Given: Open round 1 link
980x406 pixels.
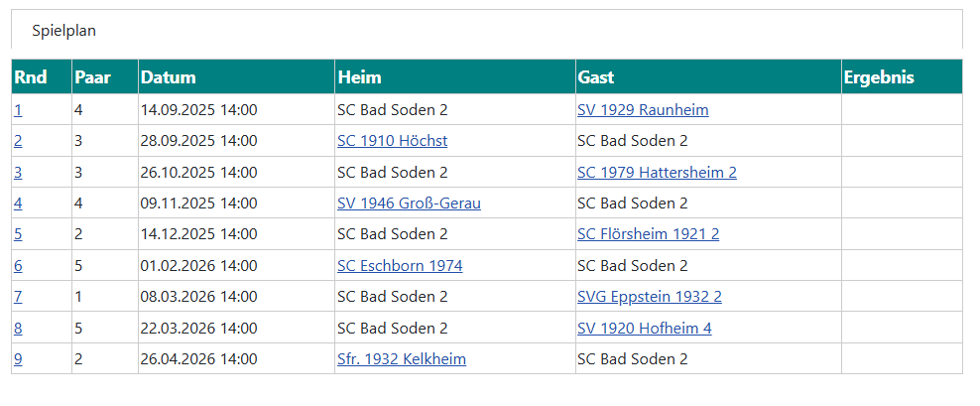Looking at the screenshot, I should click(18, 110).
